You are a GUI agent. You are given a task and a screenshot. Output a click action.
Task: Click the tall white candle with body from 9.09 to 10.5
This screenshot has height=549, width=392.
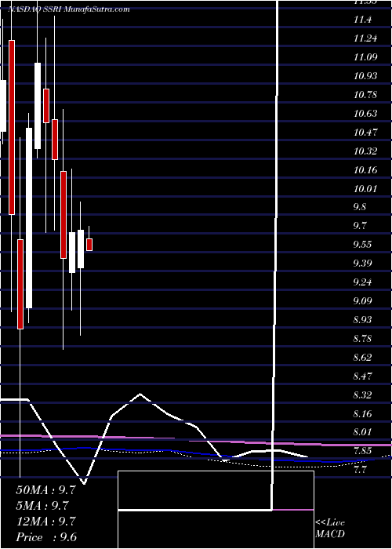click(29, 218)
